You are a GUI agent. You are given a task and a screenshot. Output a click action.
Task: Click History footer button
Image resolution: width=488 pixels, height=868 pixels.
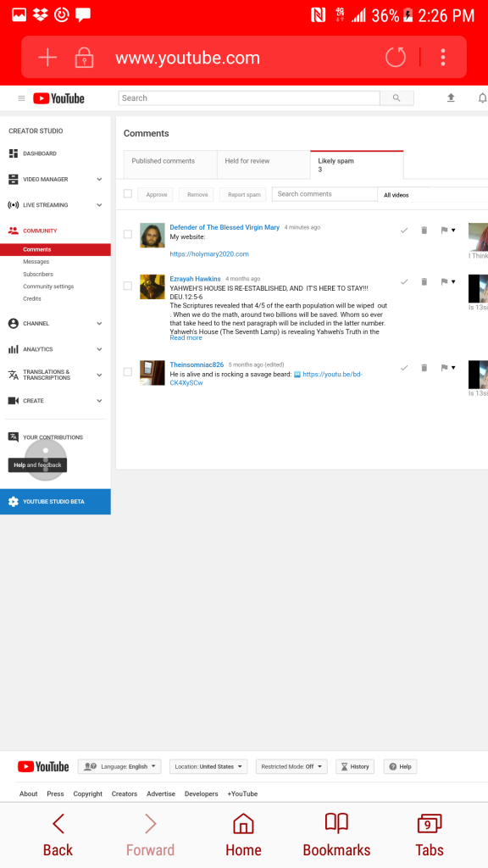click(355, 766)
